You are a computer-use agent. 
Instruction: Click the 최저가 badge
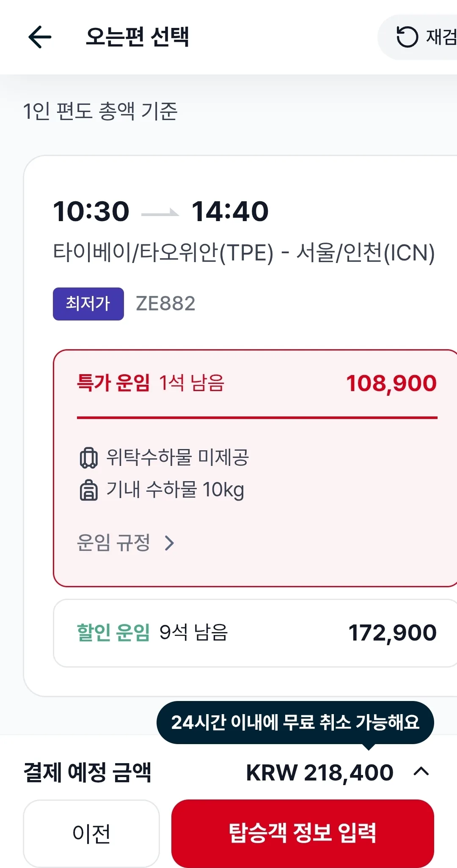tap(88, 304)
